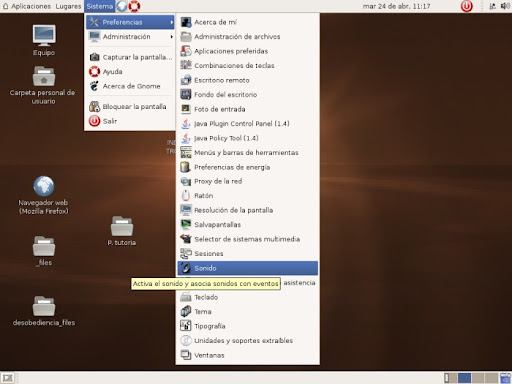This screenshot has width=512, height=384.
Task: Open Selector de sistemas multimedia
Action: 248,239
